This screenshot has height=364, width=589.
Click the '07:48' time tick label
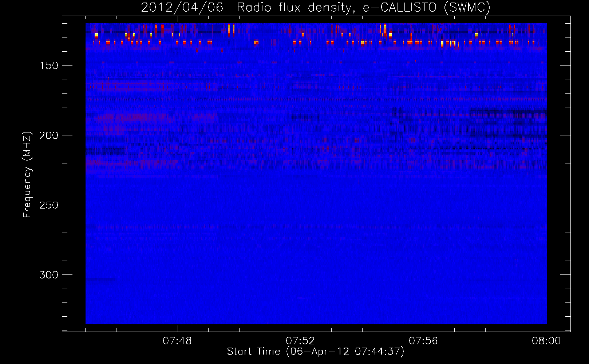click(177, 341)
